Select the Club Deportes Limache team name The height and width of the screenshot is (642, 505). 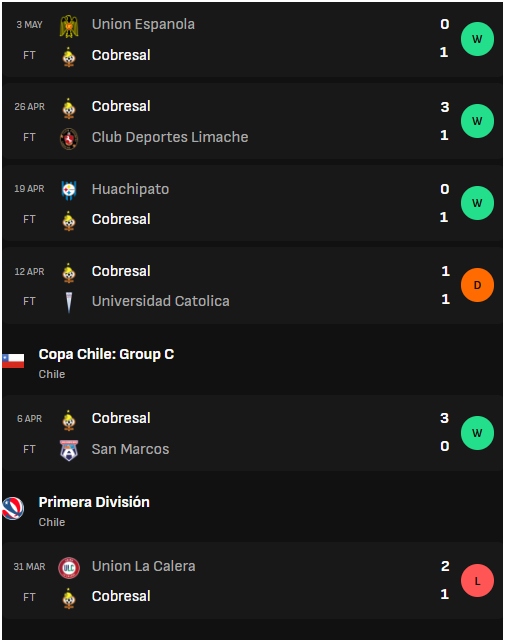coord(170,137)
